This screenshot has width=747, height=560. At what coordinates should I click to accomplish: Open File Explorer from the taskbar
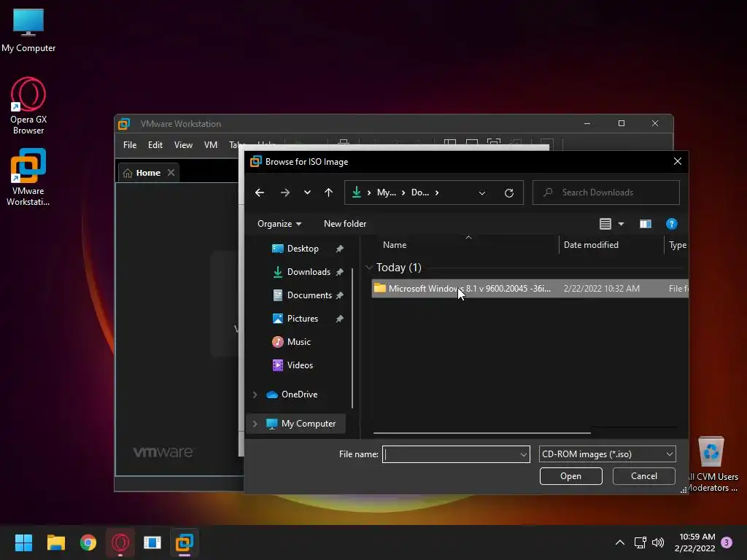(x=55, y=542)
